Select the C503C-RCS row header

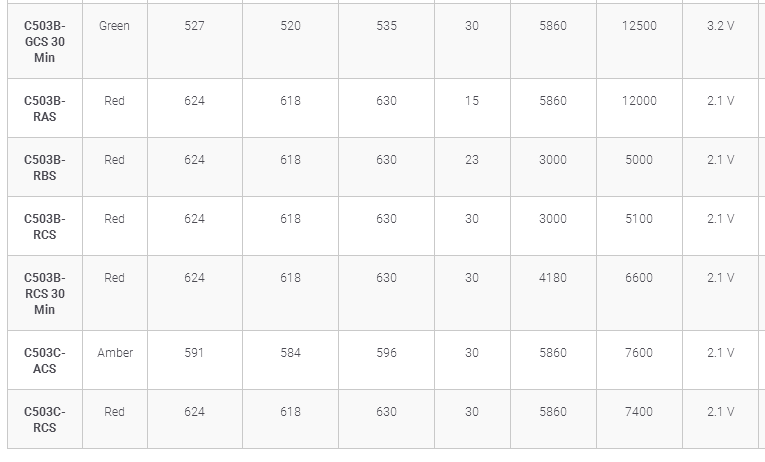tap(44, 419)
